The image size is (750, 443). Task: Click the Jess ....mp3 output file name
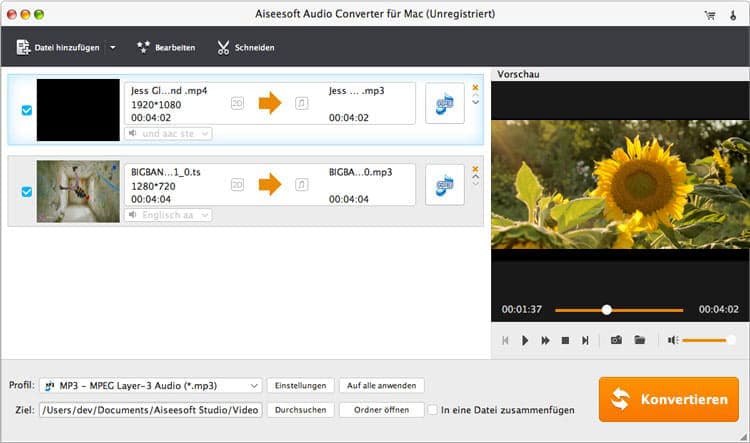(356, 90)
